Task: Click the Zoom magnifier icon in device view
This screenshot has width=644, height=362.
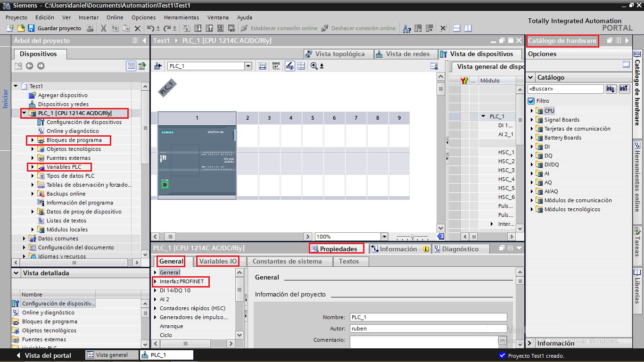Action: click(x=314, y=66)
